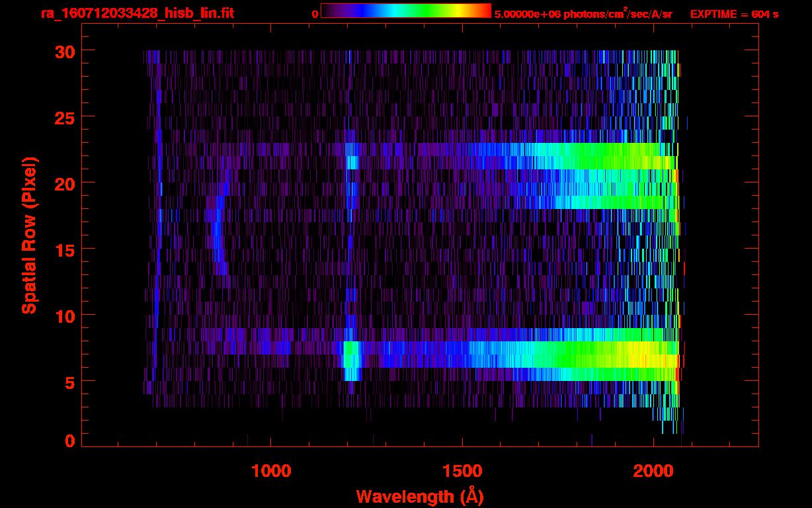Select the EXPTIME = 604 s text
Image resolution: width=812 pixels, height=508 pixels.
734,14
